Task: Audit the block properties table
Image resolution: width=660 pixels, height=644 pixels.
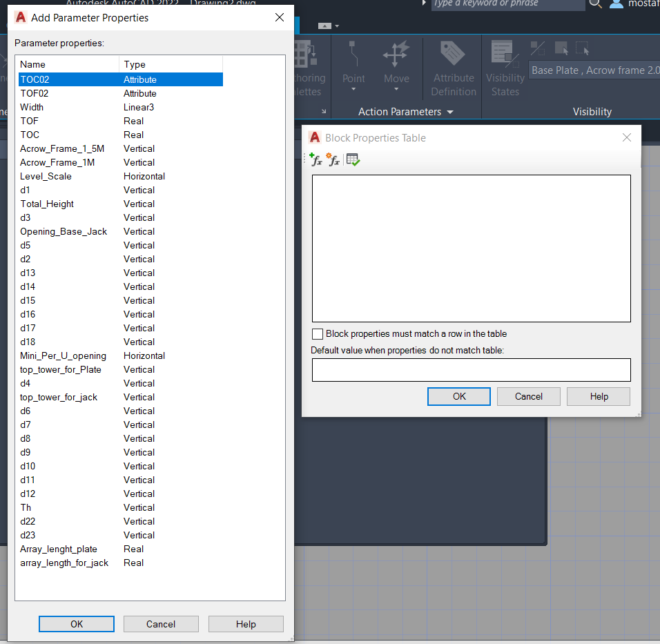Action: tap(351, 159)
